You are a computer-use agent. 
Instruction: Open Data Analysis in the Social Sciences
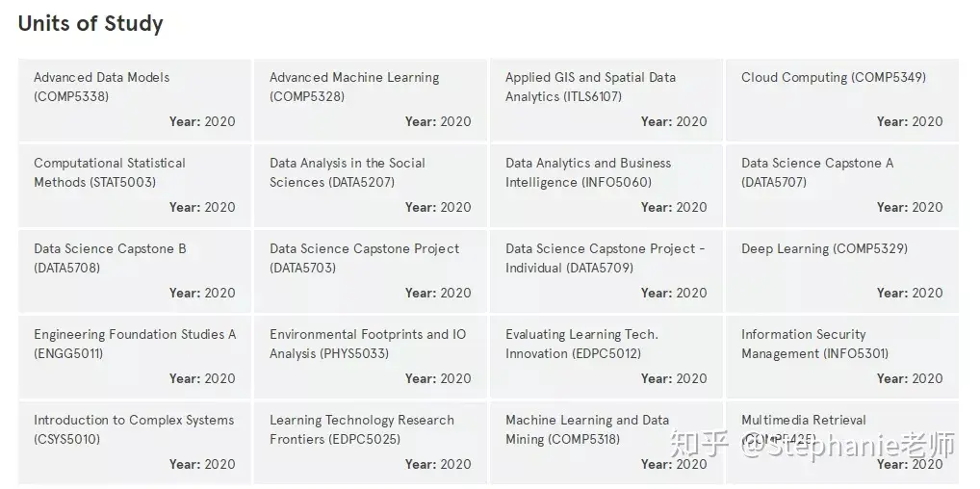click(371, 186)
